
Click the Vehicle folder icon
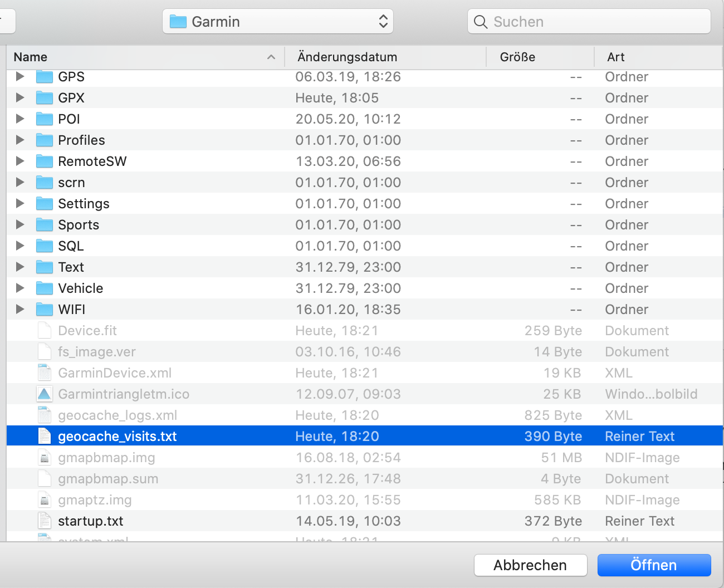coord(45,288)
